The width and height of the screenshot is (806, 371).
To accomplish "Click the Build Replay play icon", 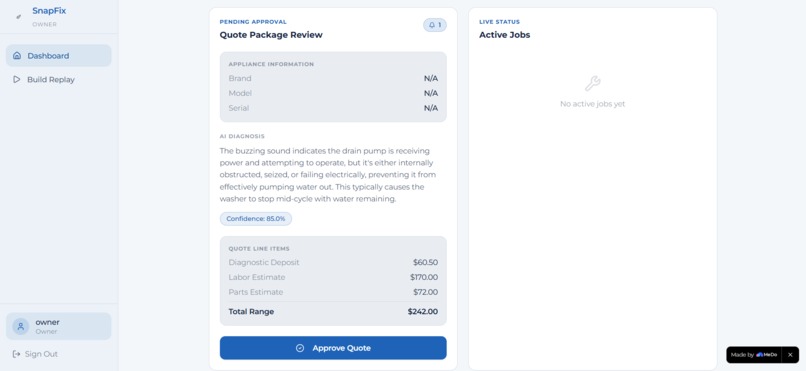I will pos(17,80).
